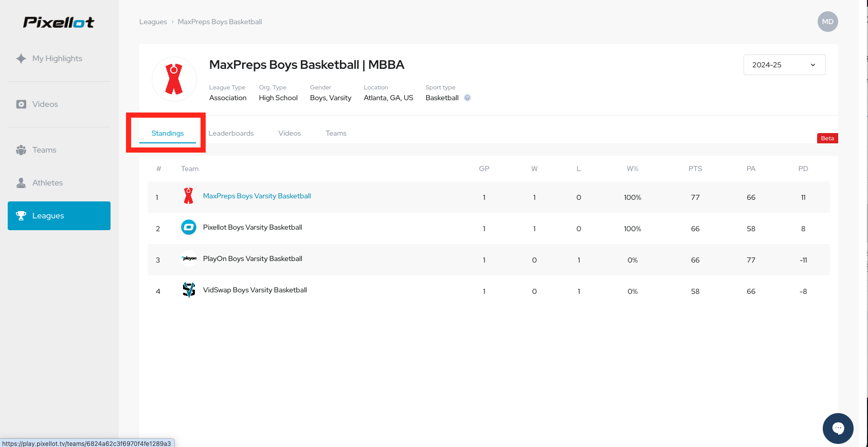Open the chat support bubble
Image resolution: width=868 pixels, height=447 pixels.
[838, 429]
